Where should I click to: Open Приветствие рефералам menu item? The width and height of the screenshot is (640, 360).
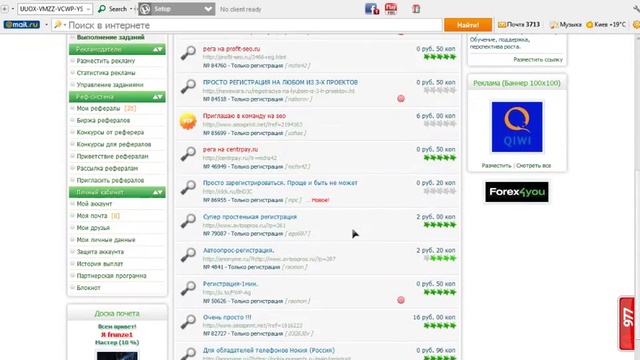113,156
